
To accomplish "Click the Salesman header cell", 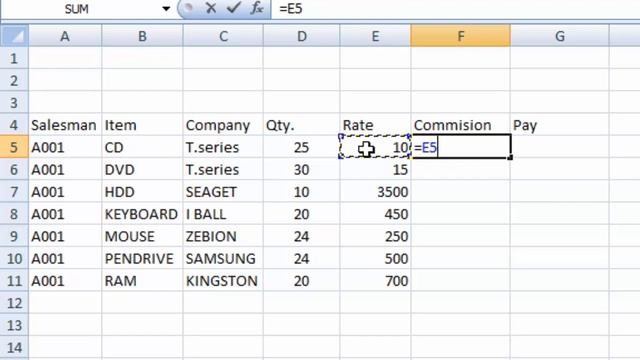I will tap(65, 125).
